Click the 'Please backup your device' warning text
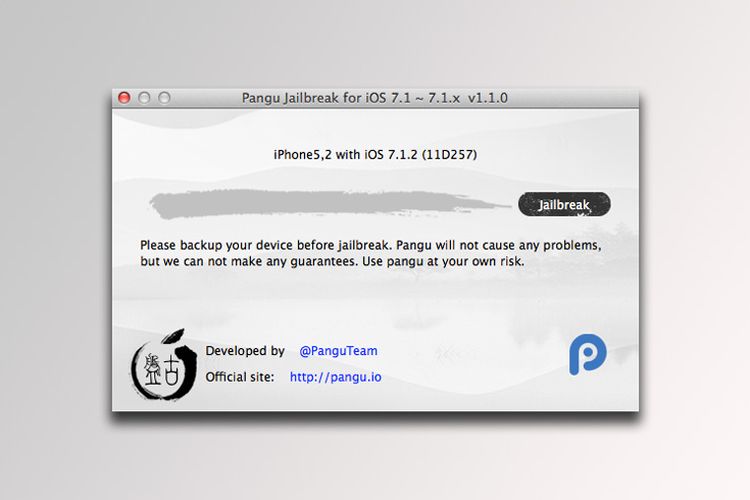This screenshot has width=750, height=500. (371, 253)
